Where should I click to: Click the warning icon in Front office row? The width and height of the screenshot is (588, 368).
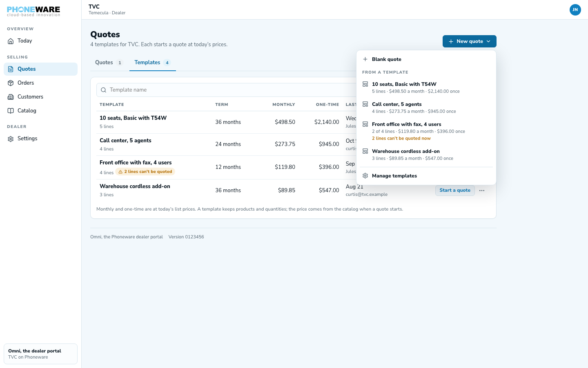120,172
